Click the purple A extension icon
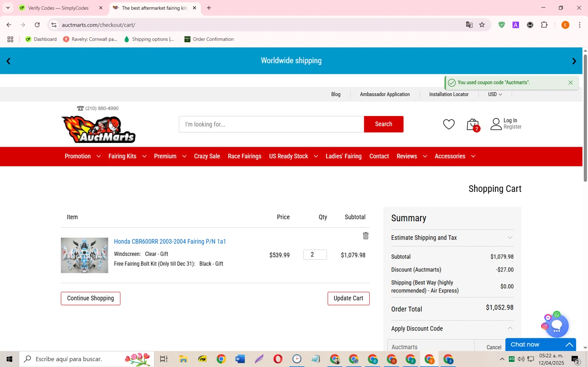 pyautogui.click(x=515, y=25)
